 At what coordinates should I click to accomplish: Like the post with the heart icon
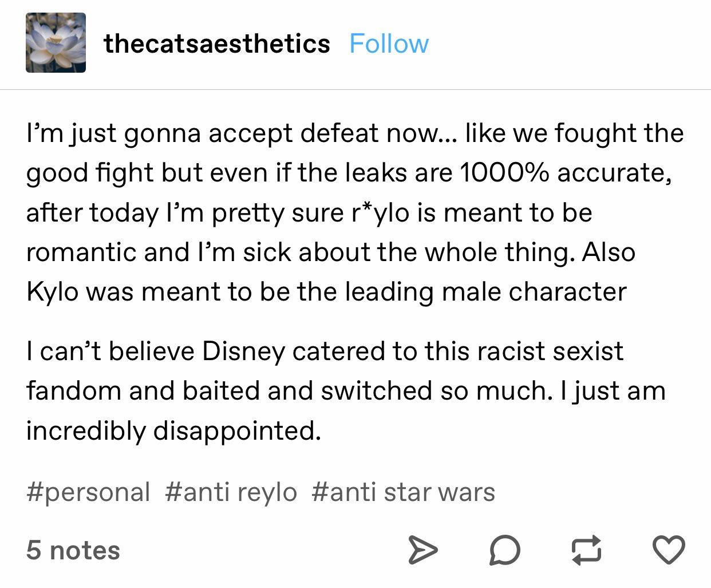pos(669,550)
